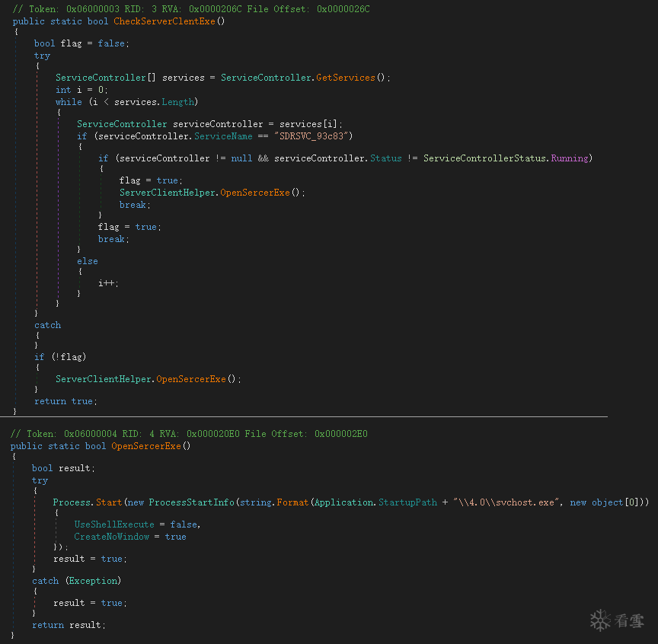This screenshot has width=658, height=644.
Task: Click the UseShellExecute property
Action: point(114,524)
